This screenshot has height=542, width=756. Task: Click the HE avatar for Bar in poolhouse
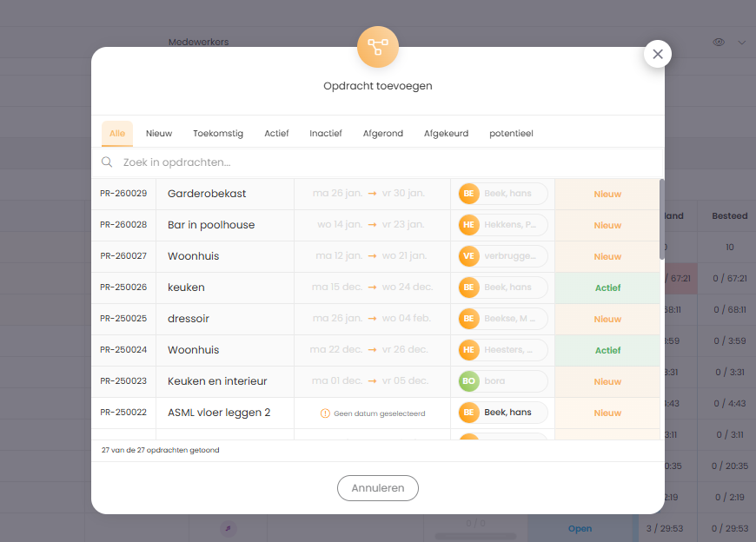469,225
